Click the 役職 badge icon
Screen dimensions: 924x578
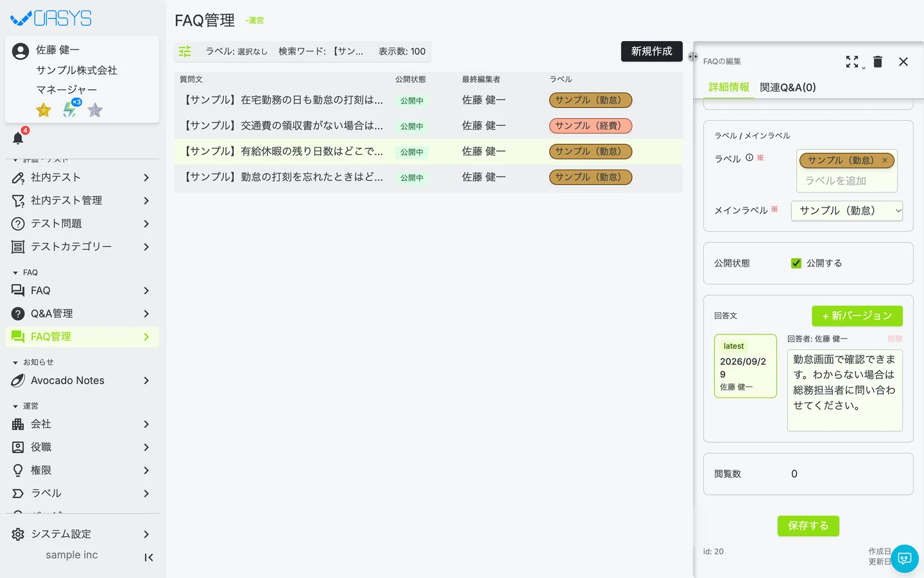[18, 448]
